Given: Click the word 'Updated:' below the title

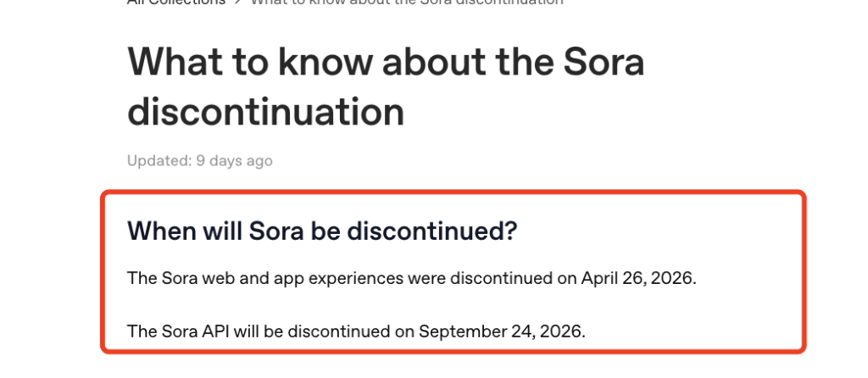Looking at the screenshot, I should 159,161.
